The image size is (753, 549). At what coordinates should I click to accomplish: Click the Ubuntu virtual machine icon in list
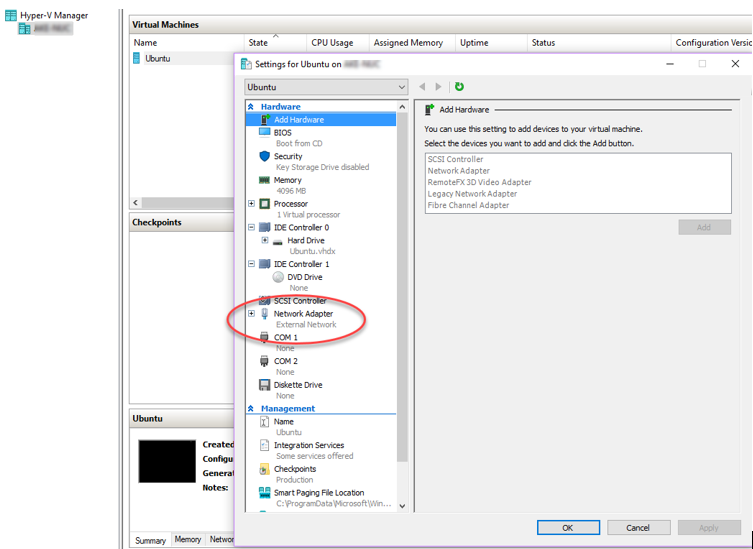coord(137,59)
